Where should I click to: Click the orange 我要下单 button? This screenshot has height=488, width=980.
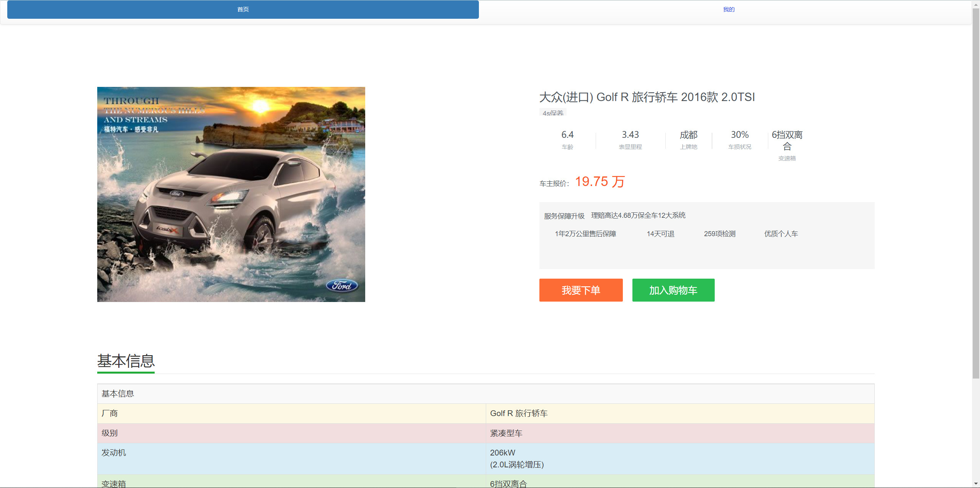[581, 290]
